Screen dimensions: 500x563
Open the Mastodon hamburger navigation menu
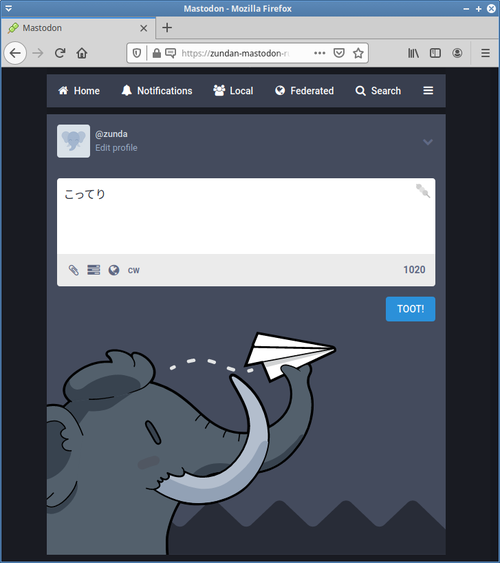pyautogui.click(x=428, y=90)
